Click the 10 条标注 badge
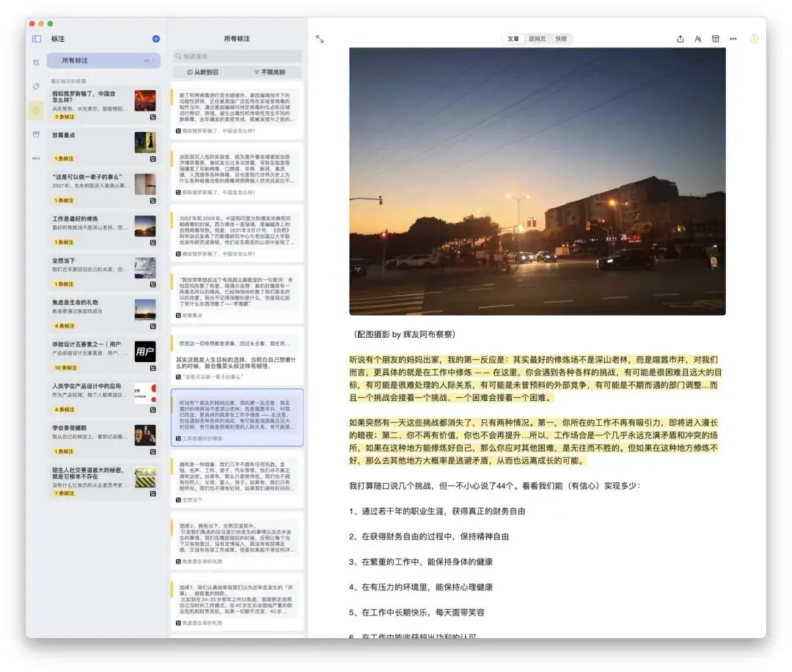This screenshot has height=672, width=792. pyautogui.click(x=66, y=368)
